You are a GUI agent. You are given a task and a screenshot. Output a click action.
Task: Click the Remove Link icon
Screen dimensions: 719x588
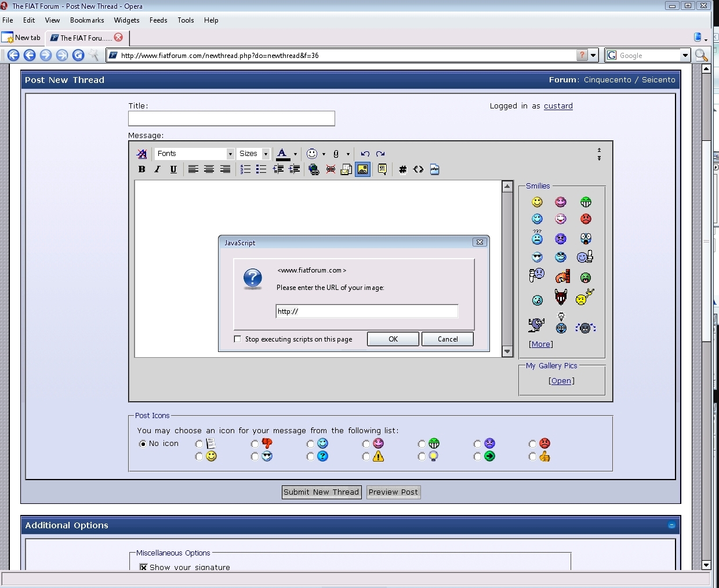click(331, 169)
